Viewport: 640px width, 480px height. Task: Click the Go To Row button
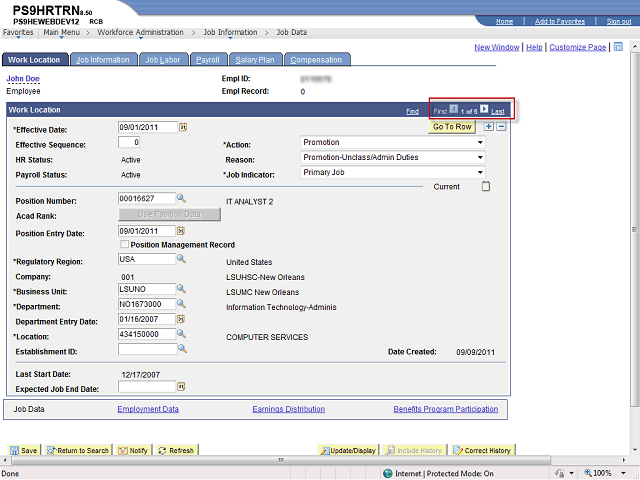click(x=452, y=127)
